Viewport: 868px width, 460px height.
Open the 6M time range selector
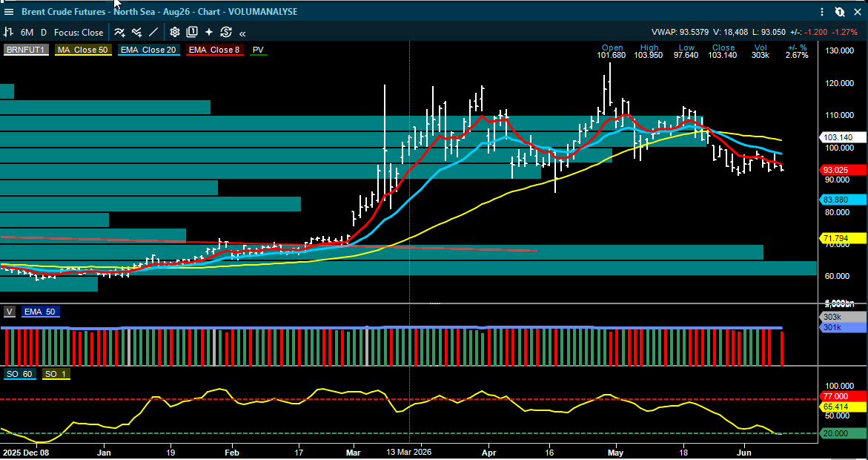pos(27,33)
